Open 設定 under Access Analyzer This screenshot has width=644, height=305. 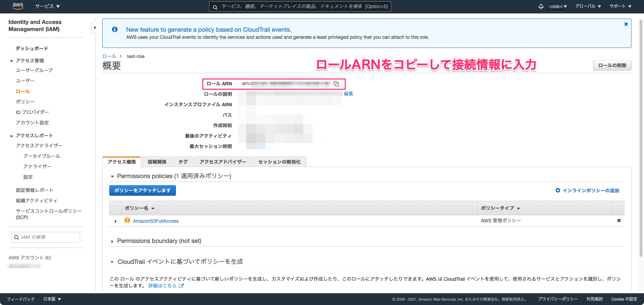pyautogui.click(x=28, y=177)
